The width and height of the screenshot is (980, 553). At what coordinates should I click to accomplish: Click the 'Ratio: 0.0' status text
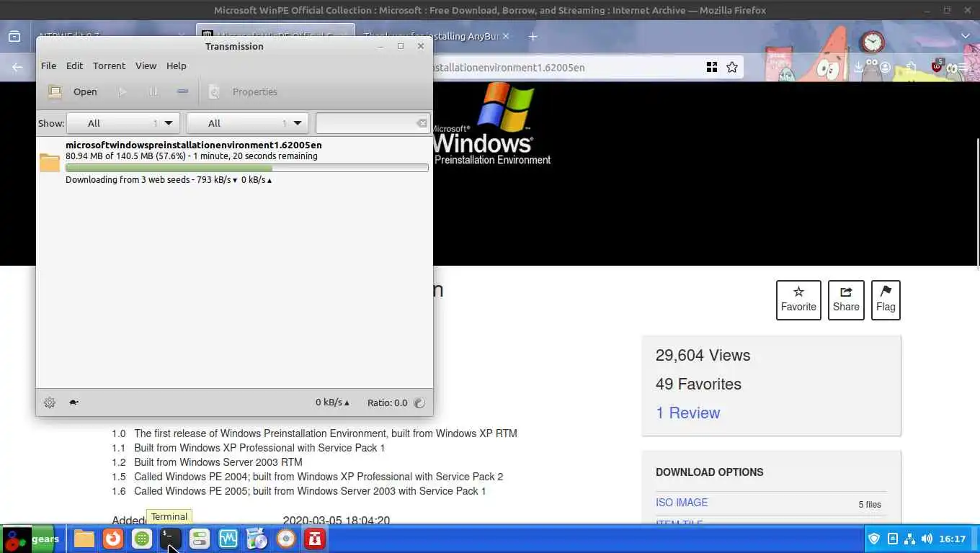pos(387,403)
